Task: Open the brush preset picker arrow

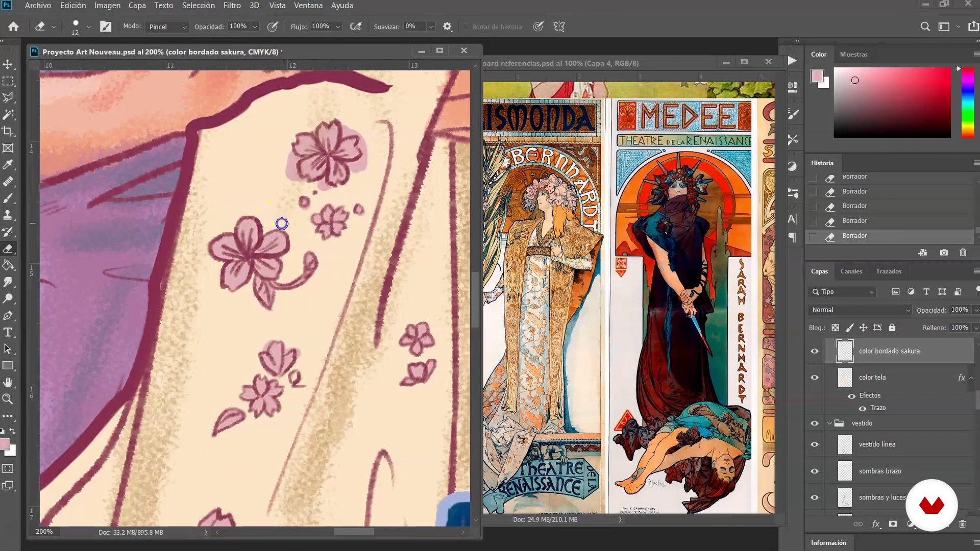Action: [88, 27]
